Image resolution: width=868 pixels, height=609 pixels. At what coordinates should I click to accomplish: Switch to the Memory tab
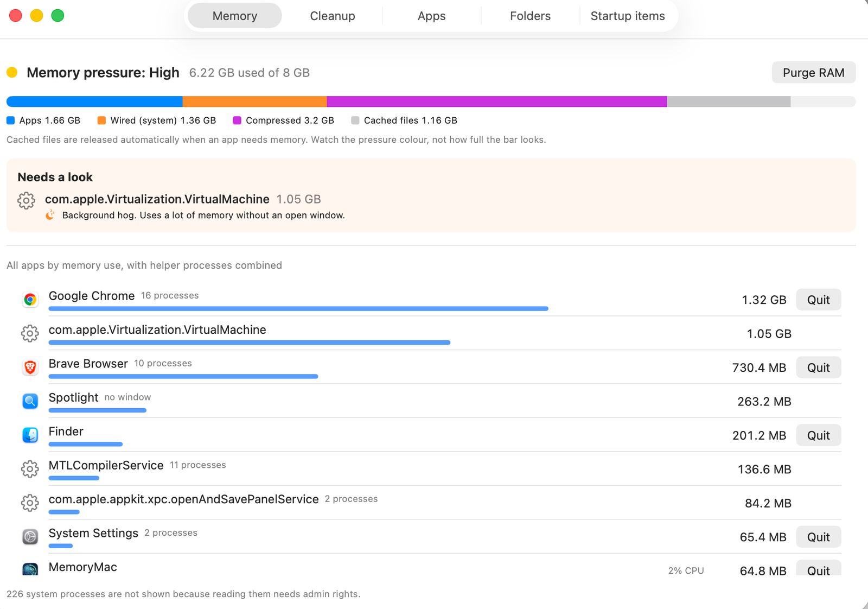click(235, 16)
